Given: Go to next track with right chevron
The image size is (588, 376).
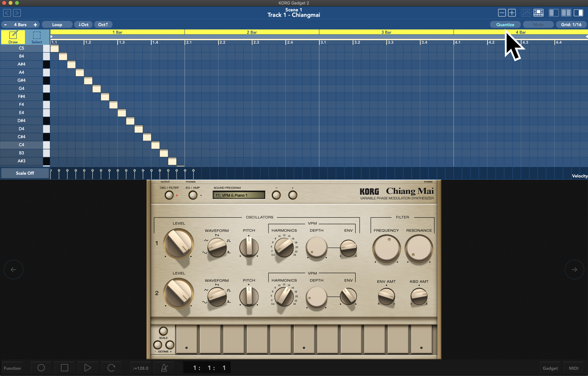Looking at the screenshot, I should pos(17,13).
